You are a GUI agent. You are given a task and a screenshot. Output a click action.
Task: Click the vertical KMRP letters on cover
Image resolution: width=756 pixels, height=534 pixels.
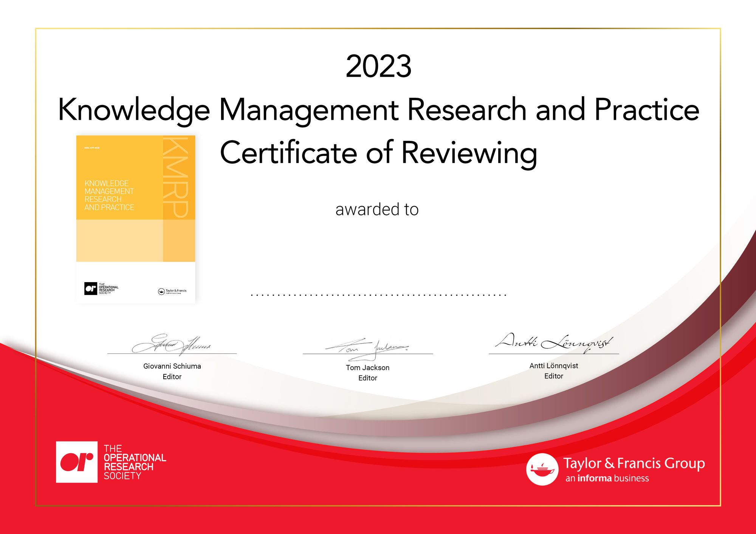[176, 177]
